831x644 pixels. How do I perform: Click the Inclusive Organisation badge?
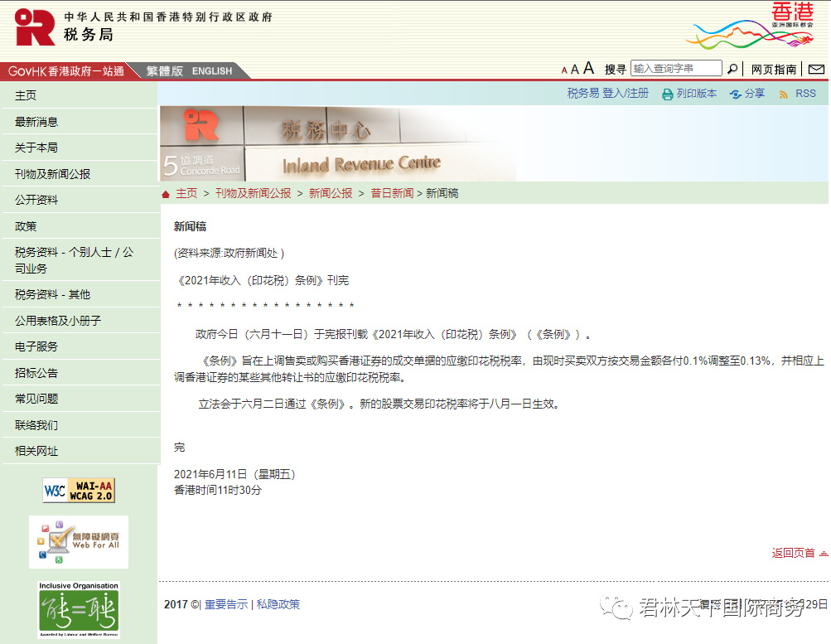[x=78, y=611]
